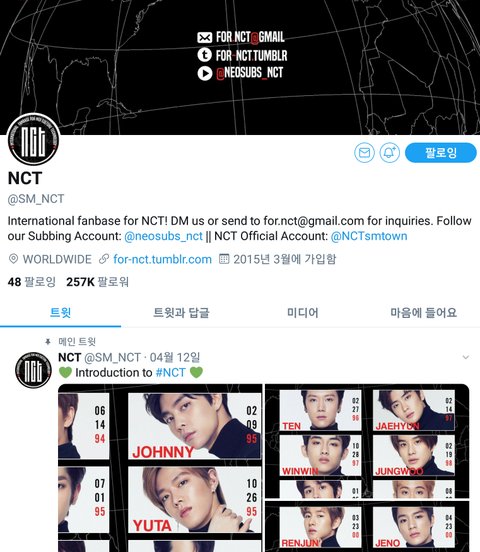Select the 트윗 tab
The width and height of the screenshot is (480, 552).
point(61,313)
